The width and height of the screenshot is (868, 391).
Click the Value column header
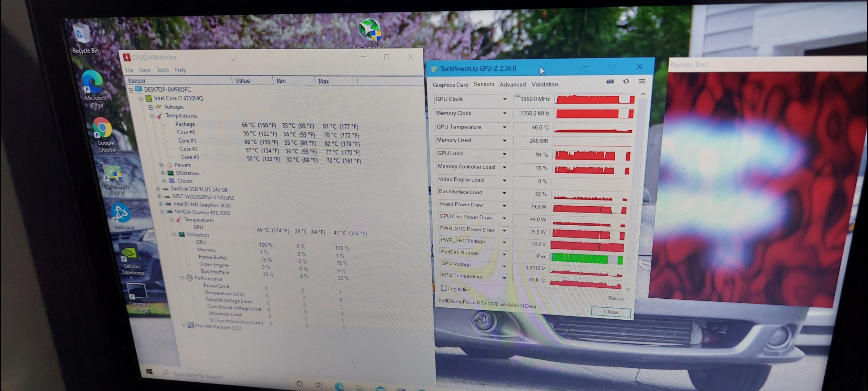click(252, 81)
